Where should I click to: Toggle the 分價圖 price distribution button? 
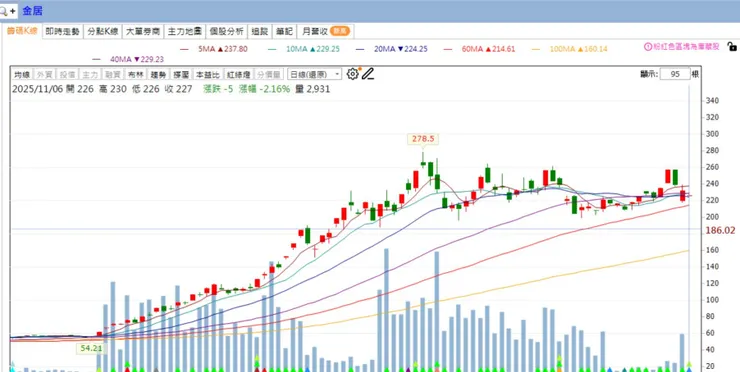coord(269,75)
